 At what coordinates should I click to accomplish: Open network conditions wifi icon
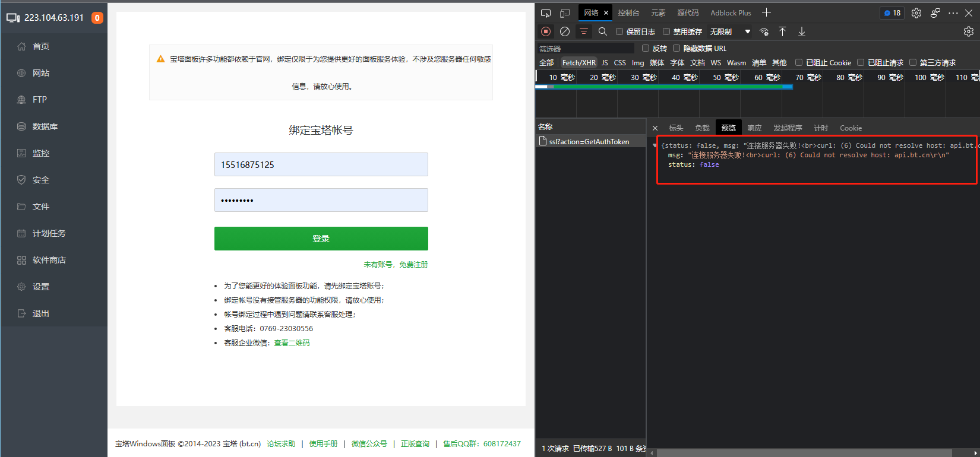coord(764,32)
